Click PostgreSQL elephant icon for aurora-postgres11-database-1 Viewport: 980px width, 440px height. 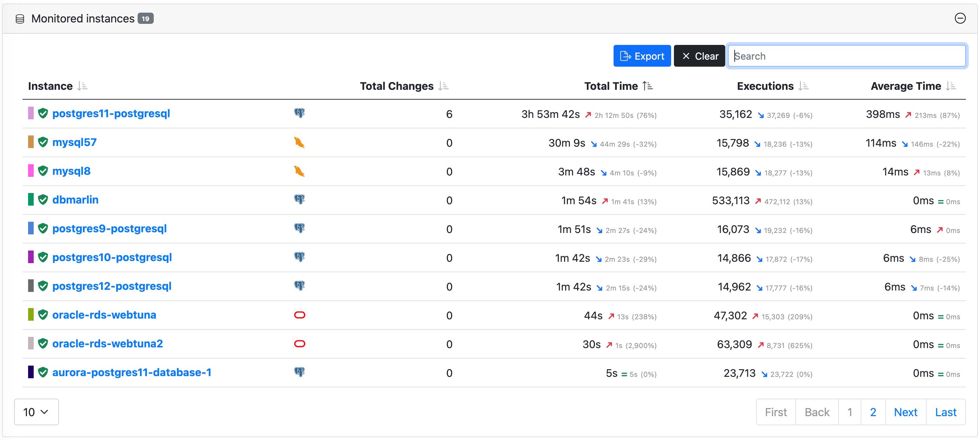[x=299, y=372]
